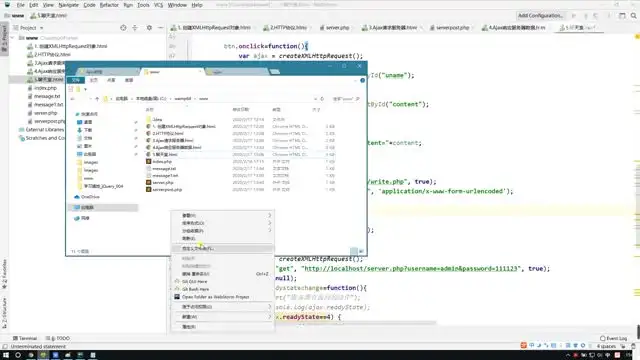This screenshot has width=640, height=360.
Task: Open the Event Log in status bar
Action: 613,338
